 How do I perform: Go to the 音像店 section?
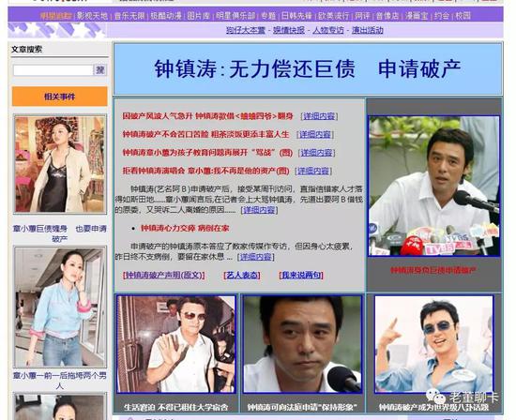(x=387, y=16)
